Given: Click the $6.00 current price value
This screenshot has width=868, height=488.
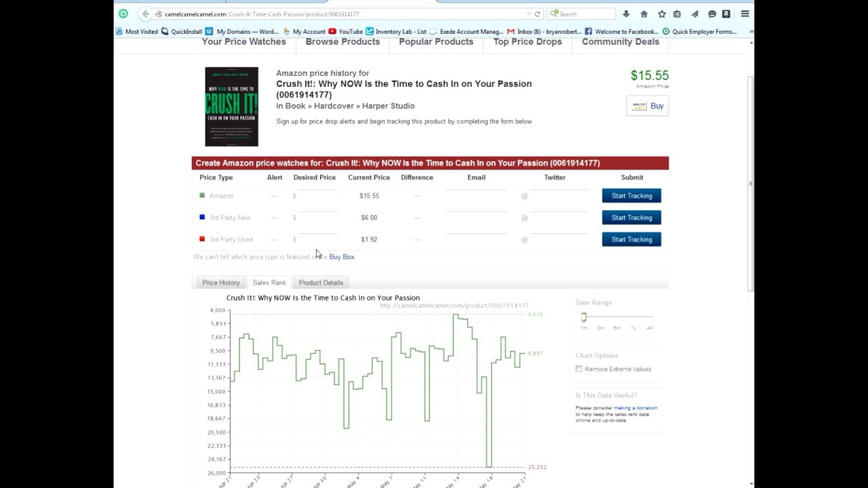Looking at the screenshot, I should (x=369, y=218).
